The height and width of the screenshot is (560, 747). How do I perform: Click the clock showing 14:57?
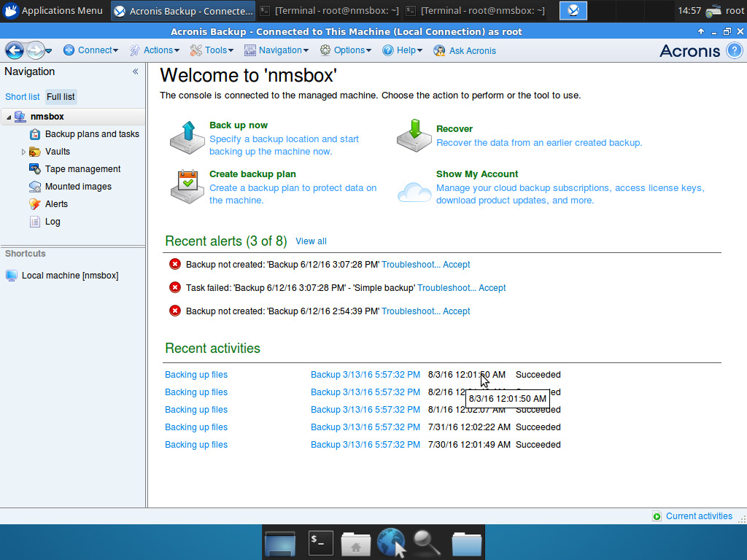689,10
